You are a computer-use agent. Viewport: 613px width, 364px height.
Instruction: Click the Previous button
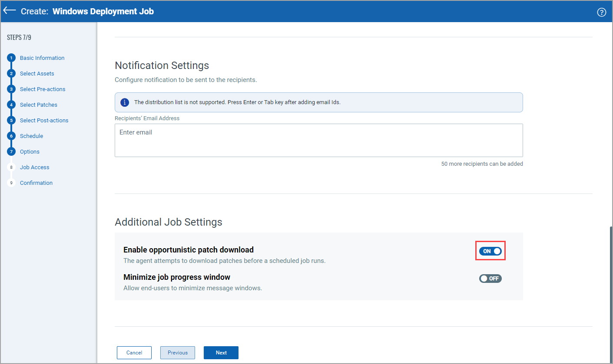point(178,353)
